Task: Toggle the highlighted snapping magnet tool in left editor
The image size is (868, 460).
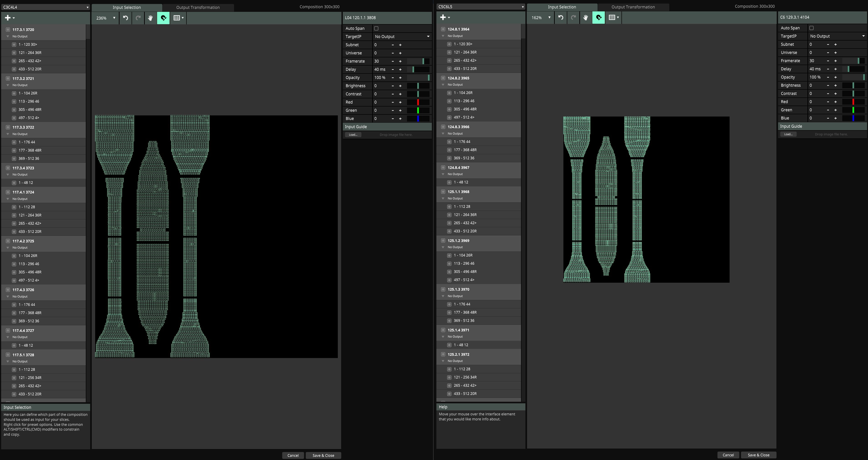Action: (163, 18)
